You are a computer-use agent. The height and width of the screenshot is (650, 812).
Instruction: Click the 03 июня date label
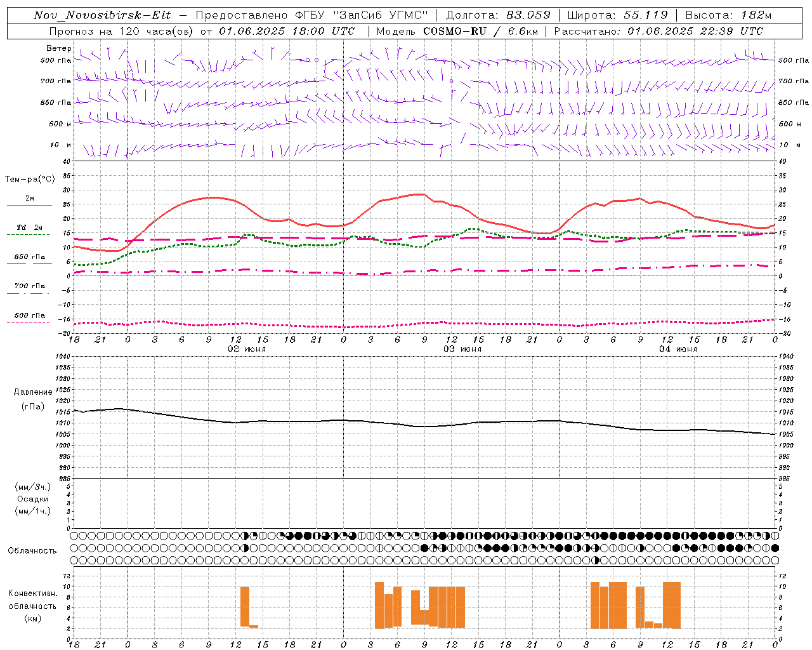[x=462, y=349]
